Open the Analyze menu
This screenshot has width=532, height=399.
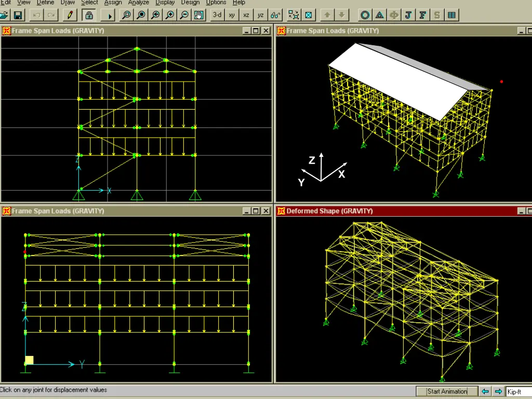pyautogui.click(x=138, y=3)
